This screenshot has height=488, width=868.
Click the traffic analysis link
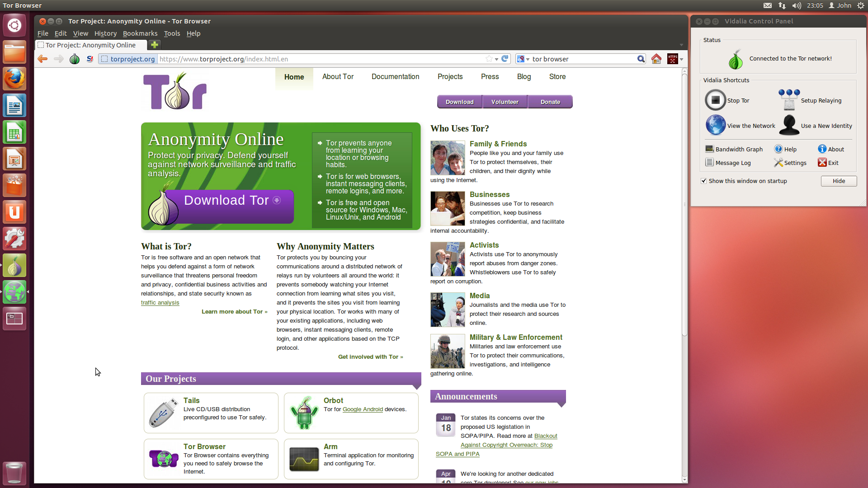pos(160,302)
